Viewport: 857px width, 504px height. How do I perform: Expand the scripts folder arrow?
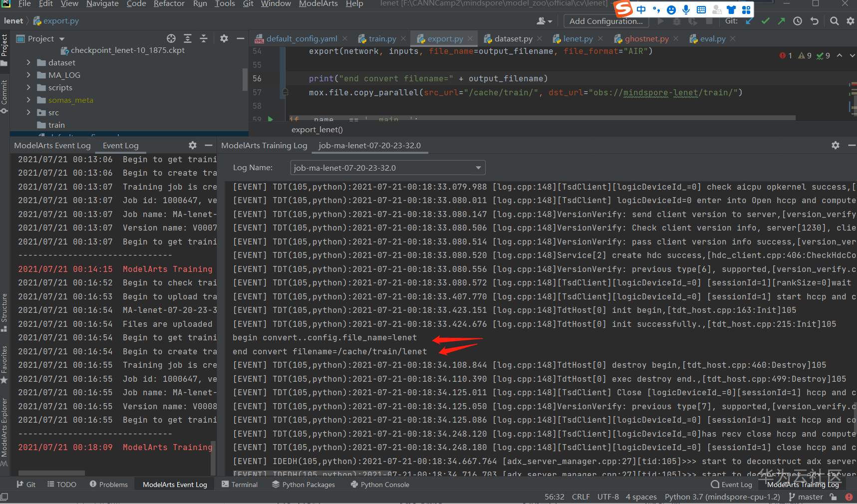pyautogui.click(x=28, y=88)
